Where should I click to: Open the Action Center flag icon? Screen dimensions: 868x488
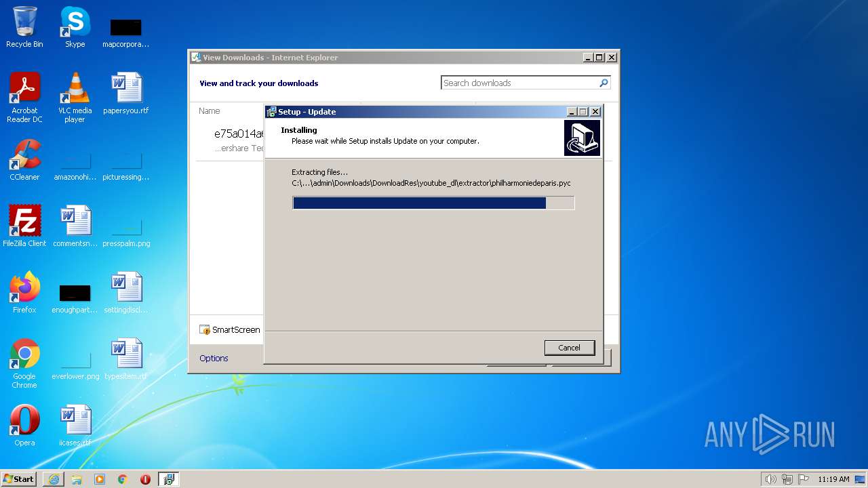[x=804, y=479]
